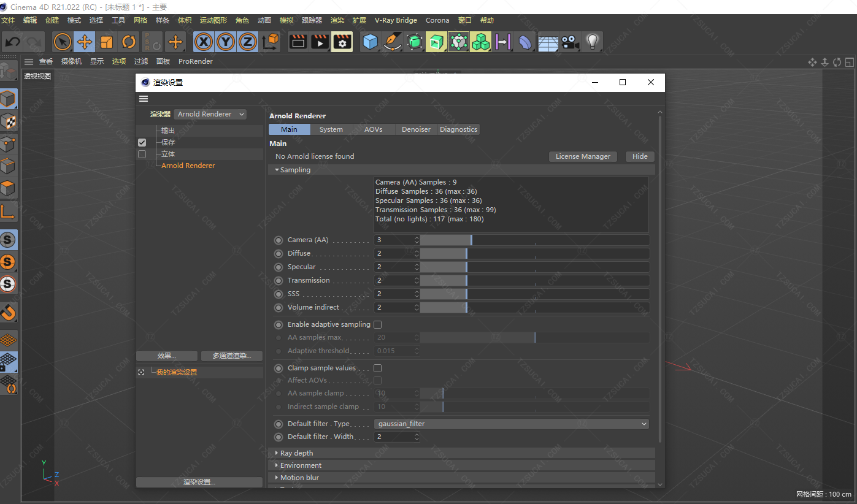Switch to the Denoiser tab

tap(416, 129)
